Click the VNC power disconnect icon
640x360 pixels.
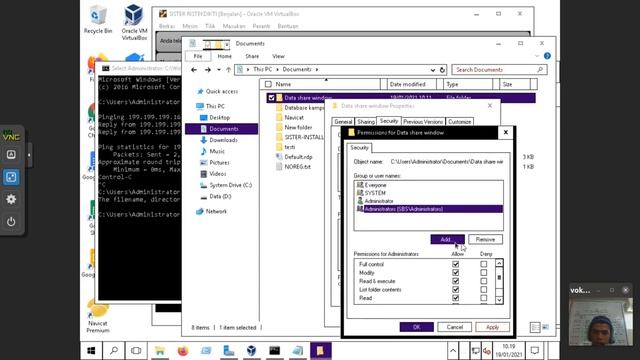[x=11, y=222]
